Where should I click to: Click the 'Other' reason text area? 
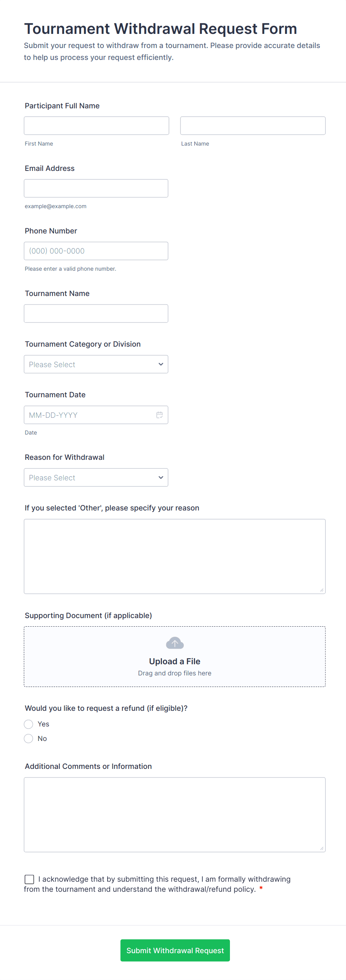(174, 556)
